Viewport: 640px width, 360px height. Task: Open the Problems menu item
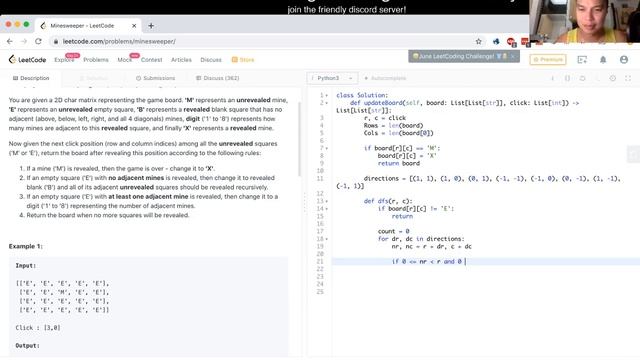(96, 60)
